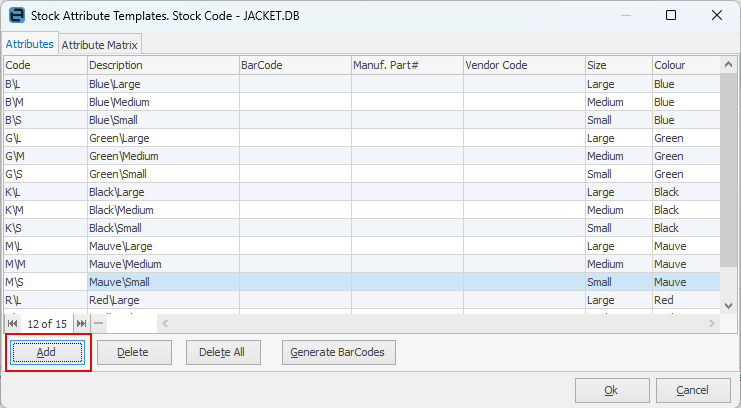Select the Red\Large description cell

164,300
